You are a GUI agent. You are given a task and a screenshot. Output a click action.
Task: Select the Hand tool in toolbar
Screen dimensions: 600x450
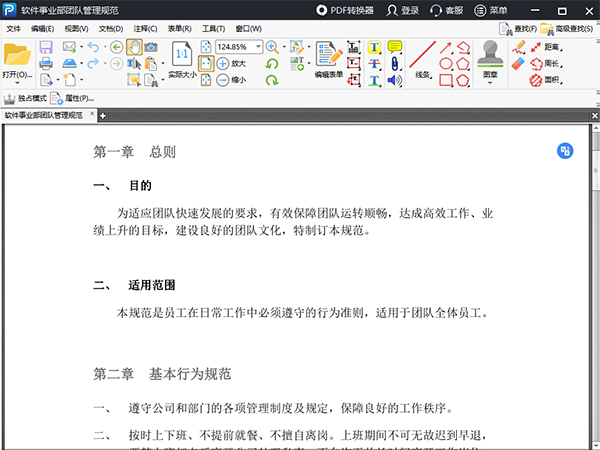coord(132,47)
